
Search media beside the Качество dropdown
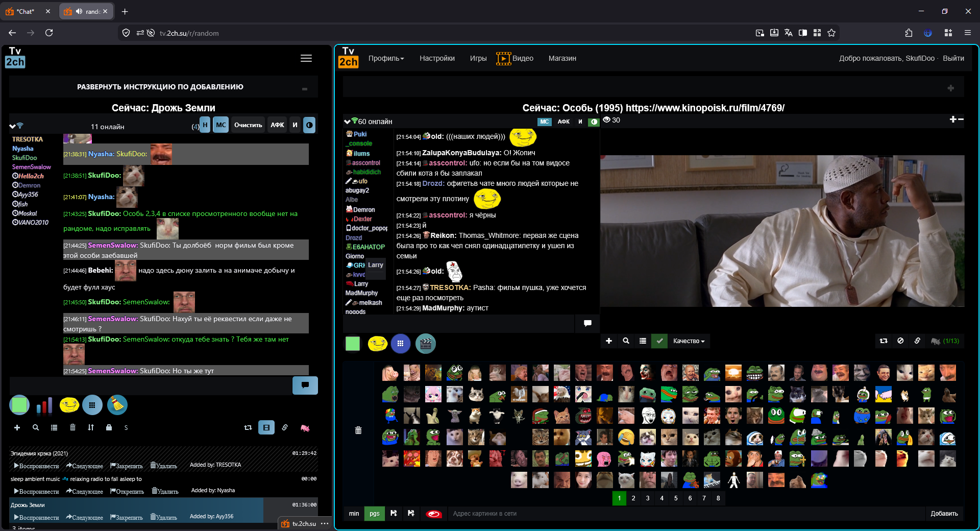pyautogui.click(x=626, y=341)
